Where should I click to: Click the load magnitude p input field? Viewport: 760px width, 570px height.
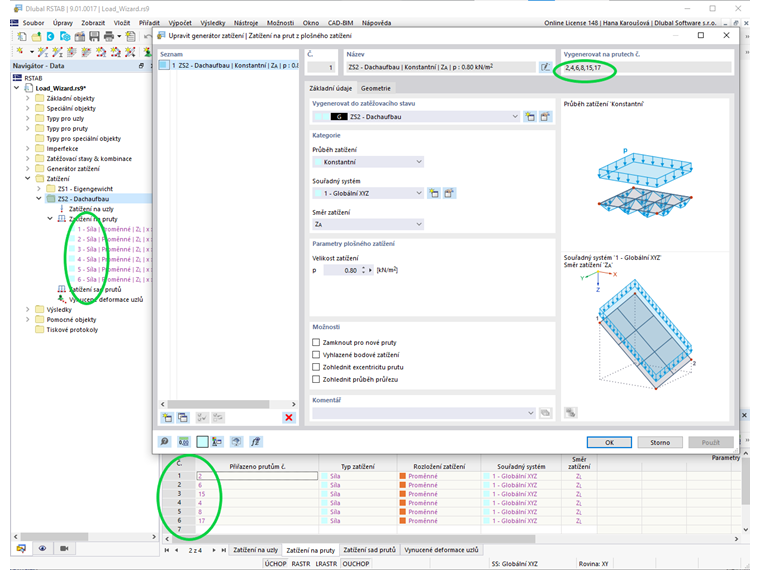pyautogui.click(x=341, y=270)
